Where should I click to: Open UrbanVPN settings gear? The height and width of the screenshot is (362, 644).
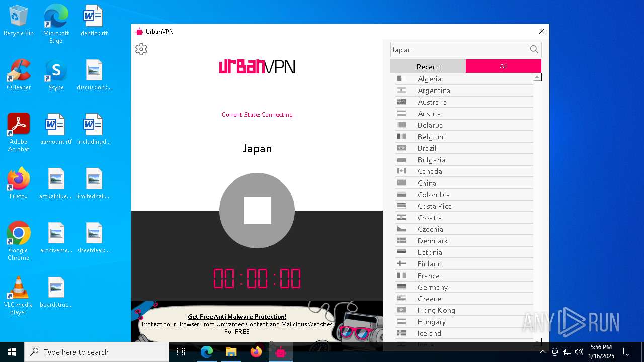tap(141, 49)
